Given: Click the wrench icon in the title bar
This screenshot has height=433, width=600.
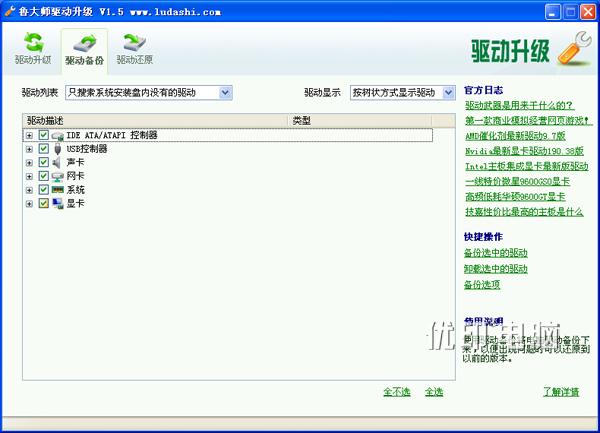Looking at the screenshot, I should click(10, 11).
